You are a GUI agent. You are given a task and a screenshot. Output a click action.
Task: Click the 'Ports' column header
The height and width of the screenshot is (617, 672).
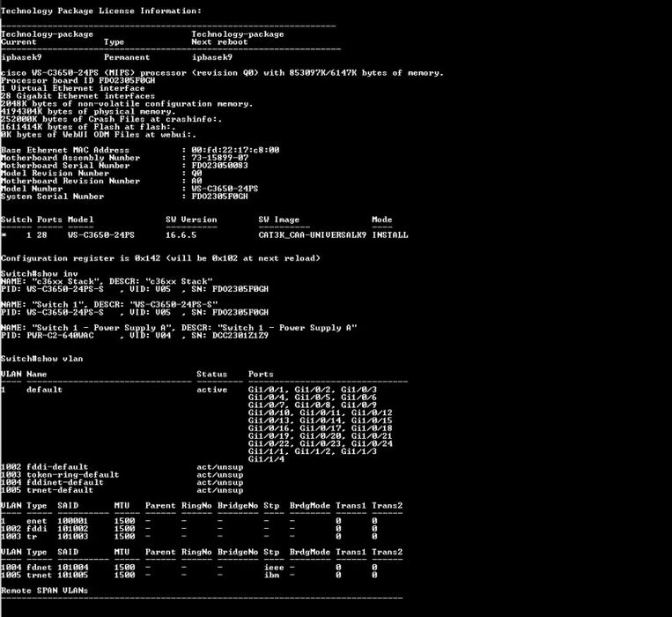coord(261,375)
